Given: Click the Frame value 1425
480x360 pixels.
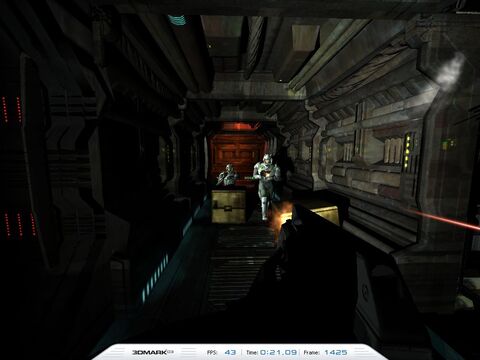Looking at the screenshot, I should pos(336,352).
